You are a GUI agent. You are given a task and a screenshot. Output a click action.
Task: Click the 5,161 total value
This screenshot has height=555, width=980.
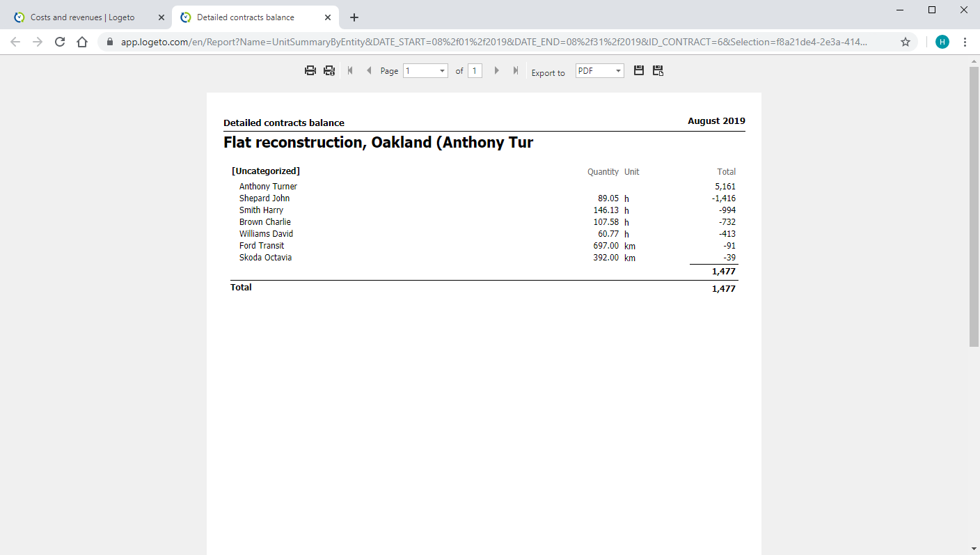click(x=725, y=187)
